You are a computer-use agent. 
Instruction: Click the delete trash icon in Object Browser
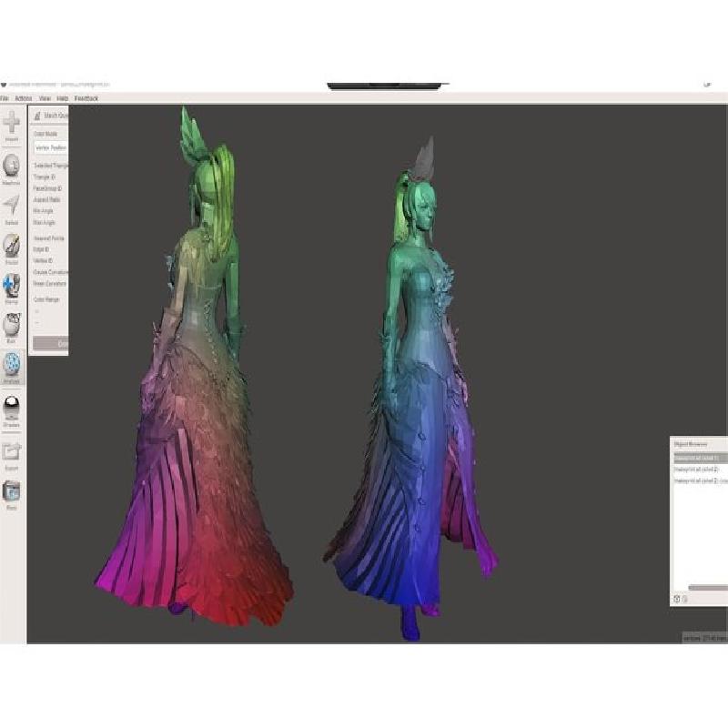(x=685, y=599)
